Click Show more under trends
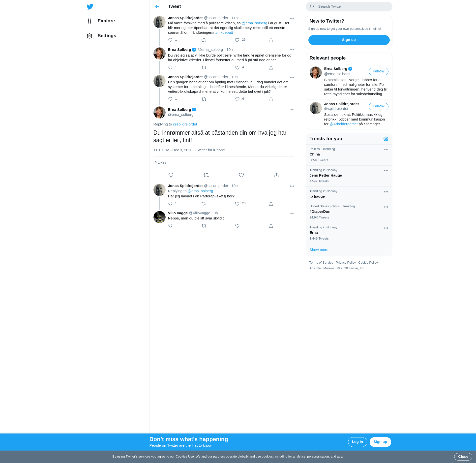The height and width of the screenshot is (463, 476). [319, 250]
